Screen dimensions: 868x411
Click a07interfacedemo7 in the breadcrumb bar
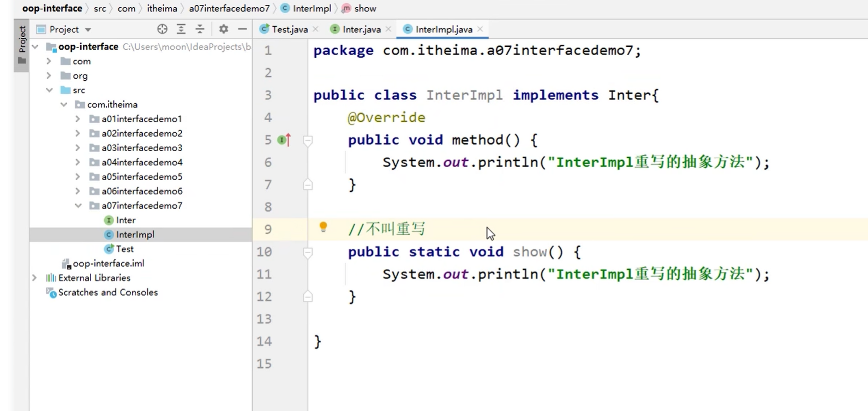coord(229,9)
